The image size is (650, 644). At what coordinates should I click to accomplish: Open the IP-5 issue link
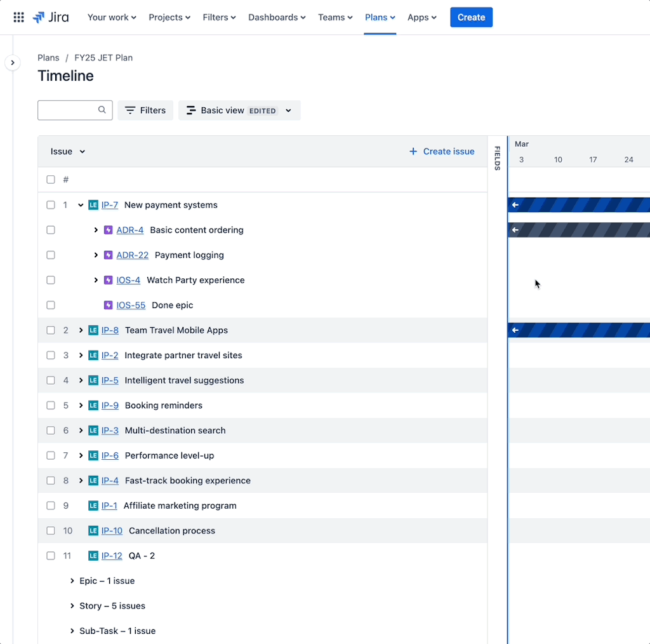110,380
